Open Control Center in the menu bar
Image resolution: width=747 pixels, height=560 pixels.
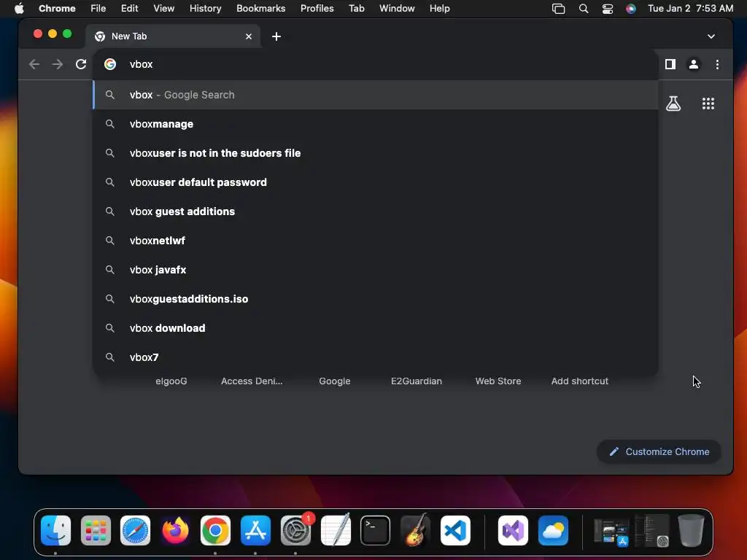pyautogui.click(x=608, y=9)
